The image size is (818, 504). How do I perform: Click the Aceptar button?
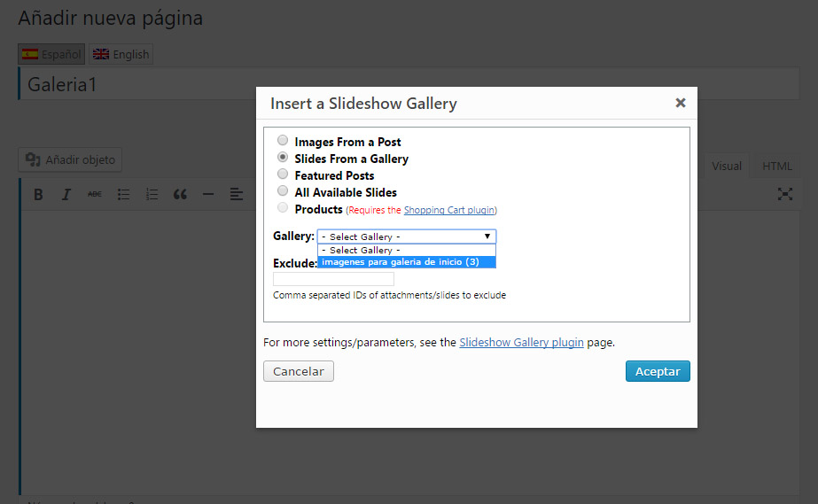(658, 371)
